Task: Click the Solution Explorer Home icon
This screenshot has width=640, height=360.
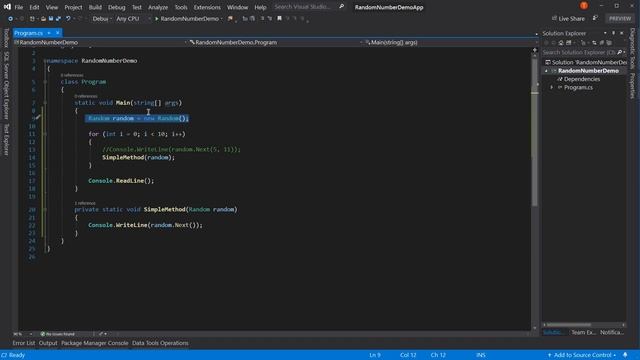Action: [x=561, y=42]
